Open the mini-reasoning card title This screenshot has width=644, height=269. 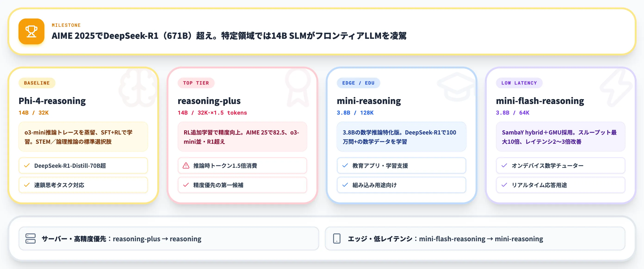click(x=369, y=101)
